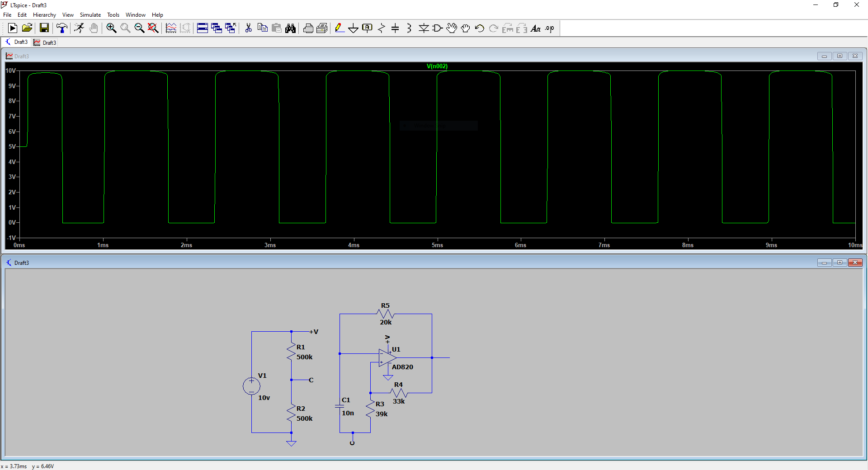Select the Draw Wire pencil tool
This screenshot has width=868, height=470.
point(340,28)
